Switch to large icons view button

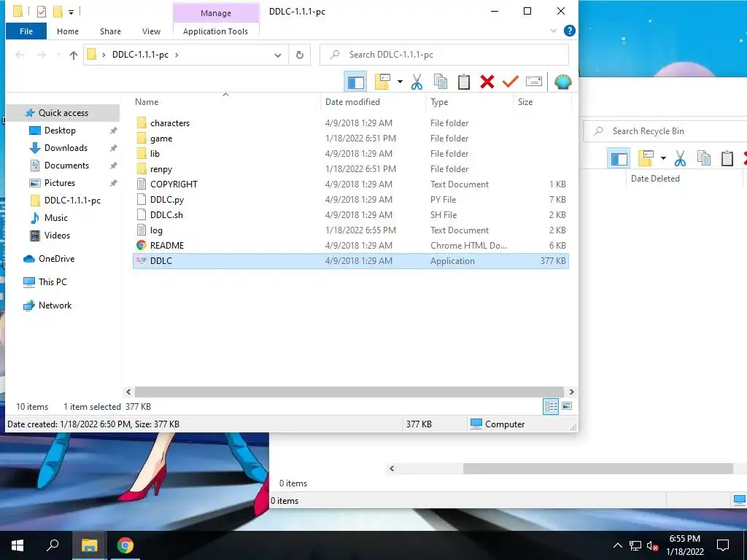(567, 406)
